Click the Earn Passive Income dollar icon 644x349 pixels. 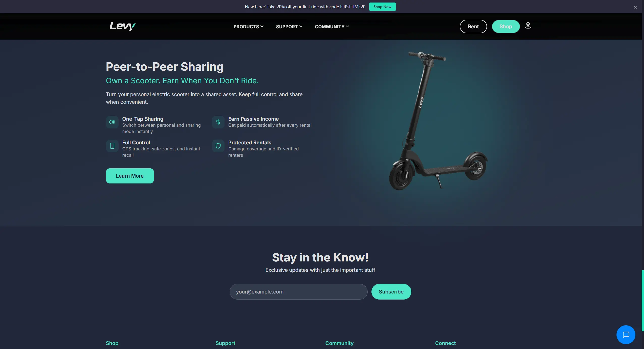tap(218, 122)
